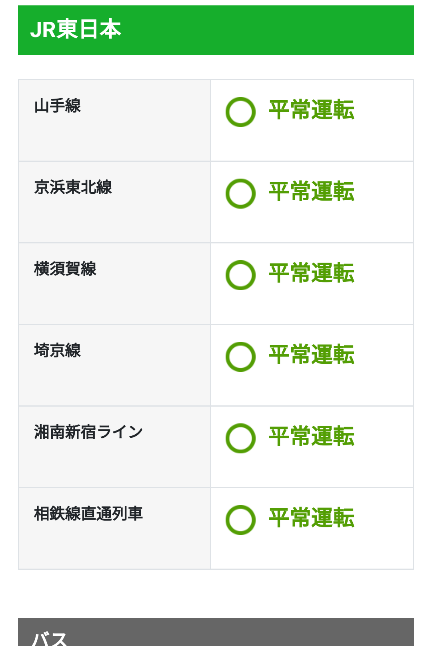Viewport: 430px width, 646px height.
Task: Click the green circle icon for 相鉄線直通列車
Action: click(x=241, y=520)
